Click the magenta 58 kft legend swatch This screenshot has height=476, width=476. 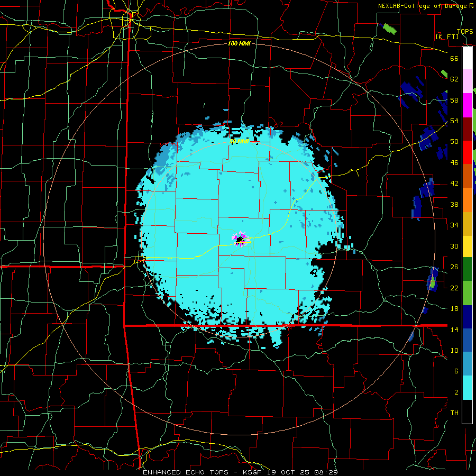(x=467, y=105)
